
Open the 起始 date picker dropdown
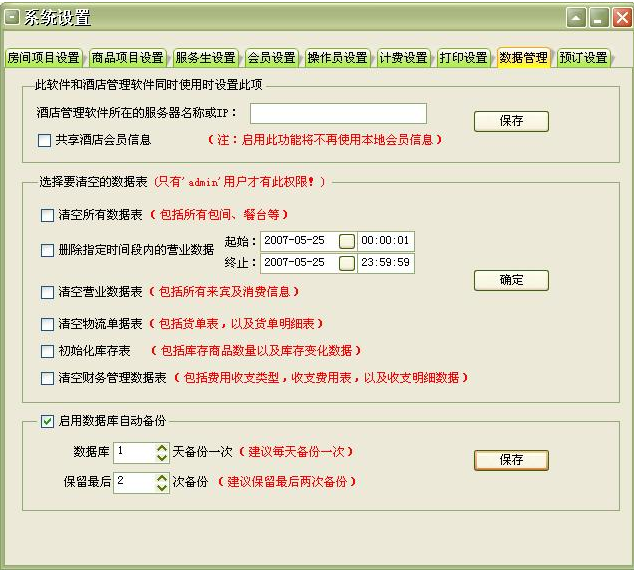[347, 241]
